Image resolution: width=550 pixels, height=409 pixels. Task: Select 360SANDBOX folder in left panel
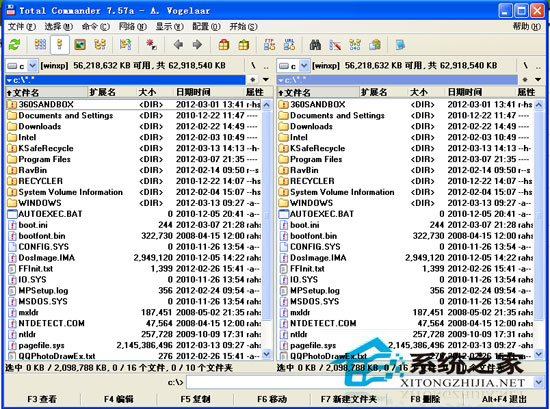pyautogui.click(x=133, y=105)
